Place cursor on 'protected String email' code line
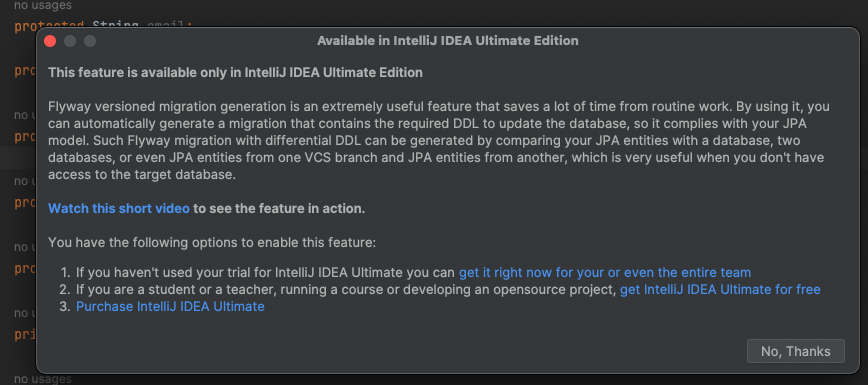 click(104, 25)
